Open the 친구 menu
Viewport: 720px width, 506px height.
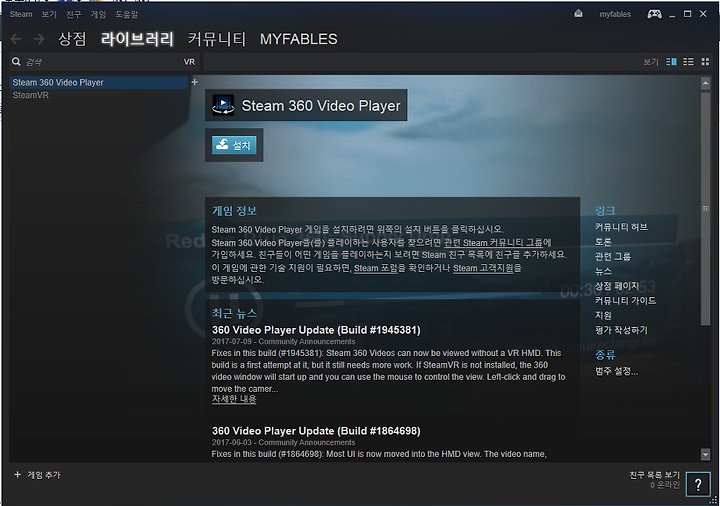coord(73,14)
